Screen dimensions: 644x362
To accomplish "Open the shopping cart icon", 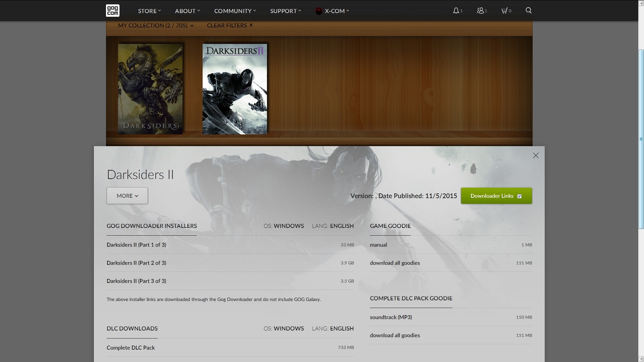I will tap(504, 11).
